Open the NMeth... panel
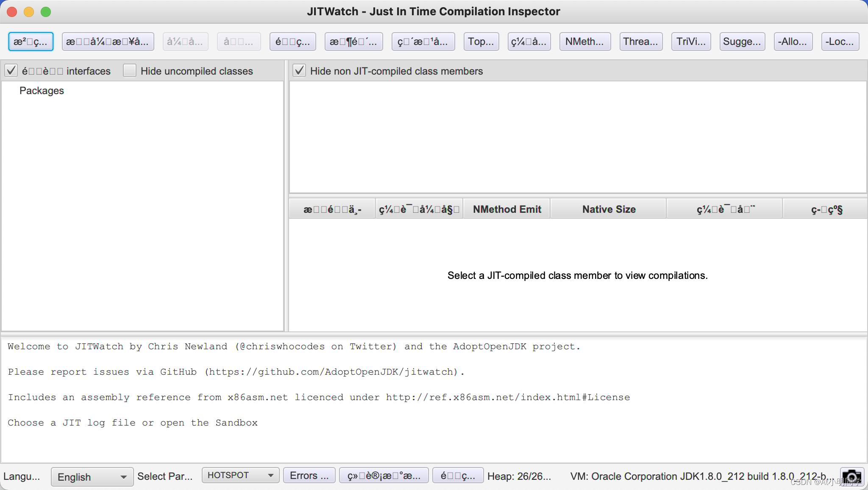 [584, 41]
